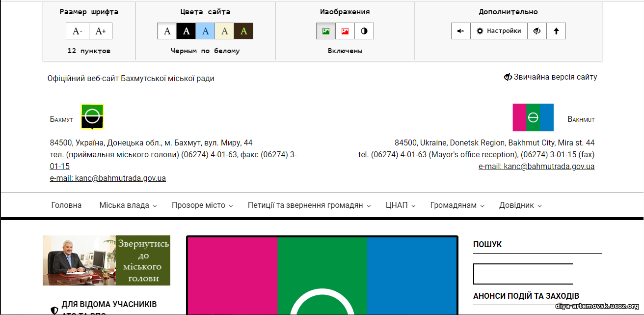Click the large tricolor flag image
This screenshot has width=644, height=315.
[322, 276]
